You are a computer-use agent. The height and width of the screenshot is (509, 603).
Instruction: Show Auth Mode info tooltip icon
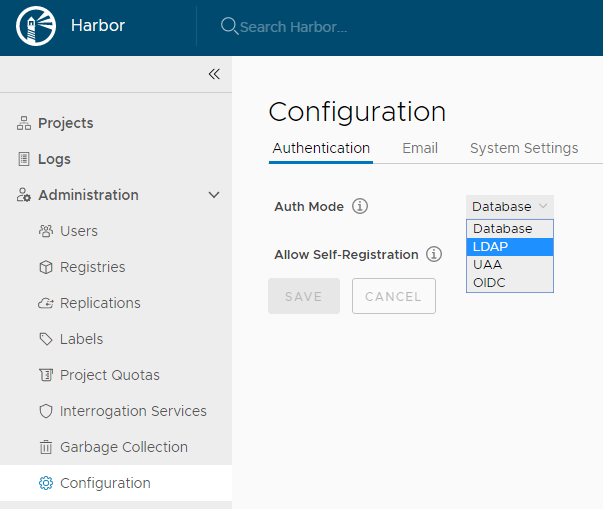click(360, 206)
